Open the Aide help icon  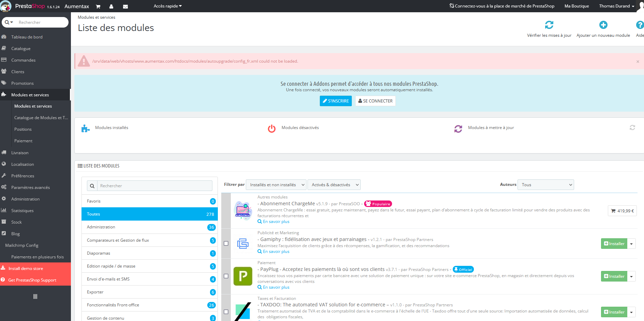click(x=640, y=25)
